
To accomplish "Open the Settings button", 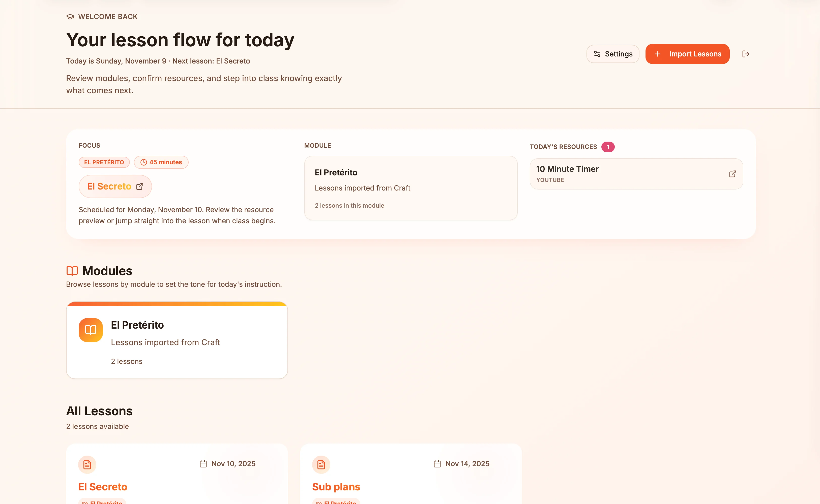I will pyautogui.click(x=612, y=54).
